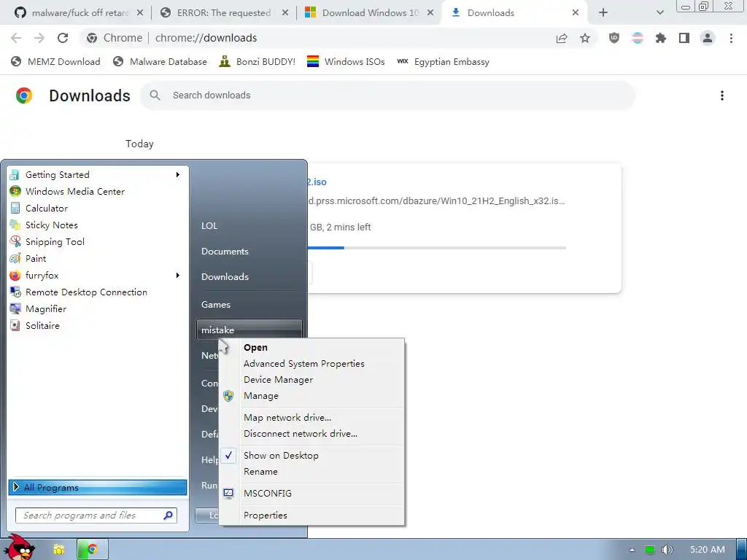Open Chrome's three-dot main menu
This screenshot has height=560, width=747.
click(731, 38)
